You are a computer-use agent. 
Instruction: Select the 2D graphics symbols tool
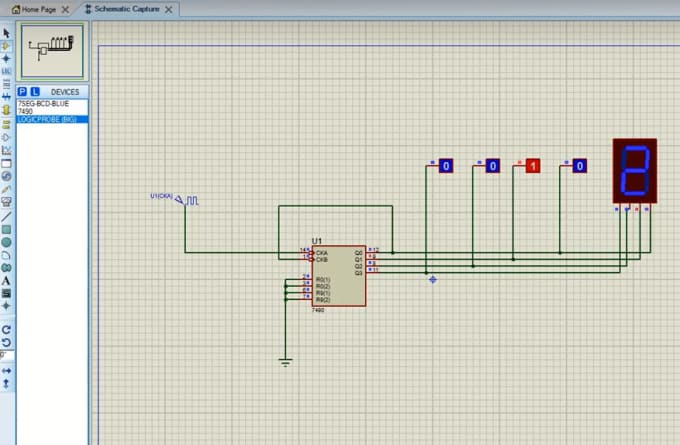pyautogui.click(x=6, y=293)
